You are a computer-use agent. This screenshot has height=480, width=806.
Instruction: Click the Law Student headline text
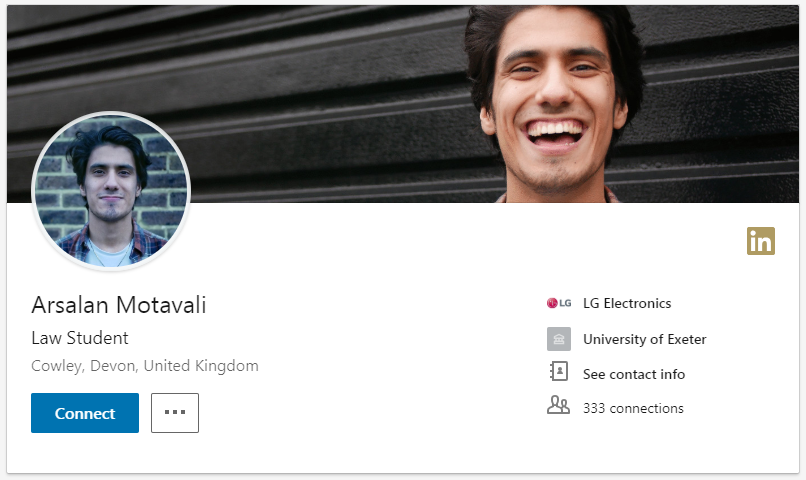[80, 338]
